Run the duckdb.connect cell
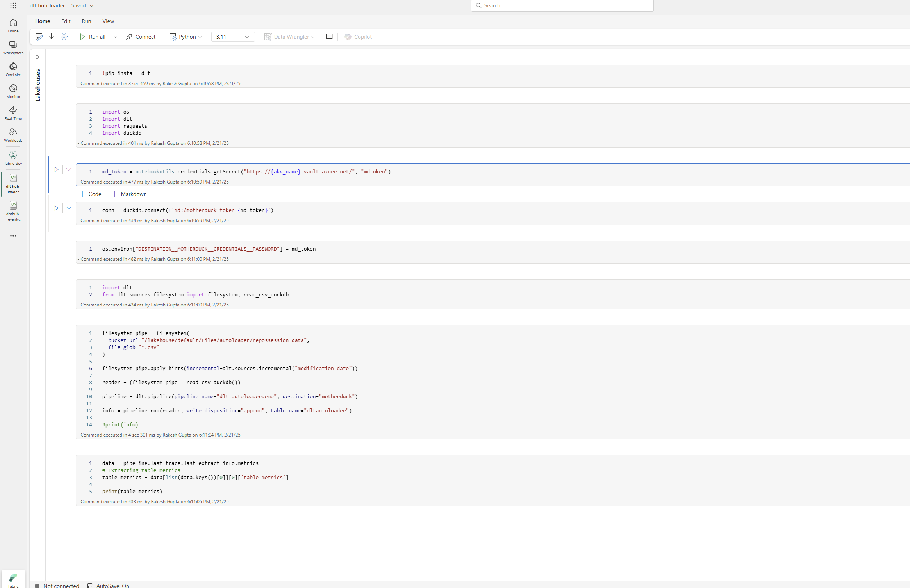 57,208
